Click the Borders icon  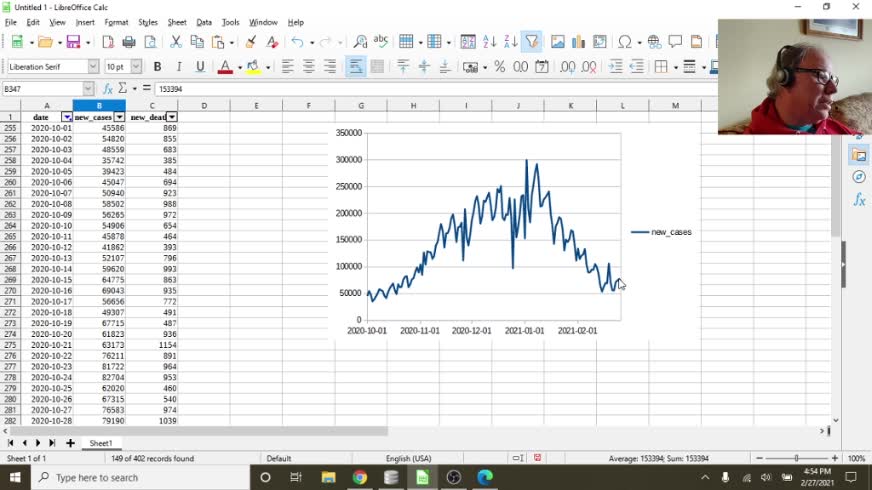point(661,67)
